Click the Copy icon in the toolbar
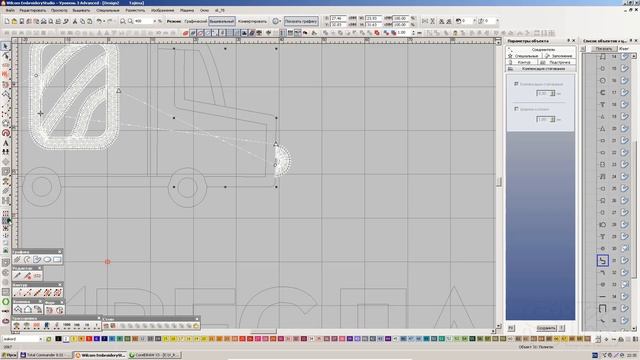This screenshot has height=360, width=640. 82,21
